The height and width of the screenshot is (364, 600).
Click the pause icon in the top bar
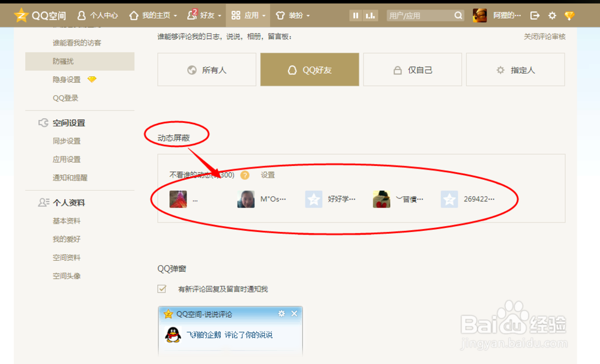355,15
